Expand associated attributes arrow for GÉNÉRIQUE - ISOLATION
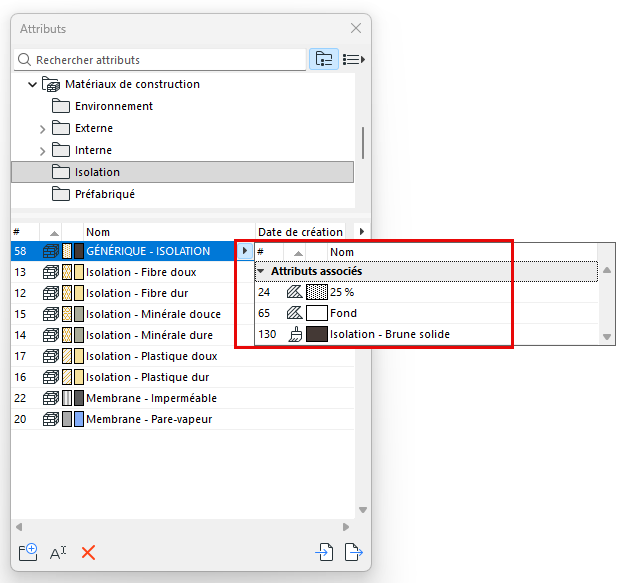Image resolution: width=626 pixels, height=583 pixels. coord(245,251)
